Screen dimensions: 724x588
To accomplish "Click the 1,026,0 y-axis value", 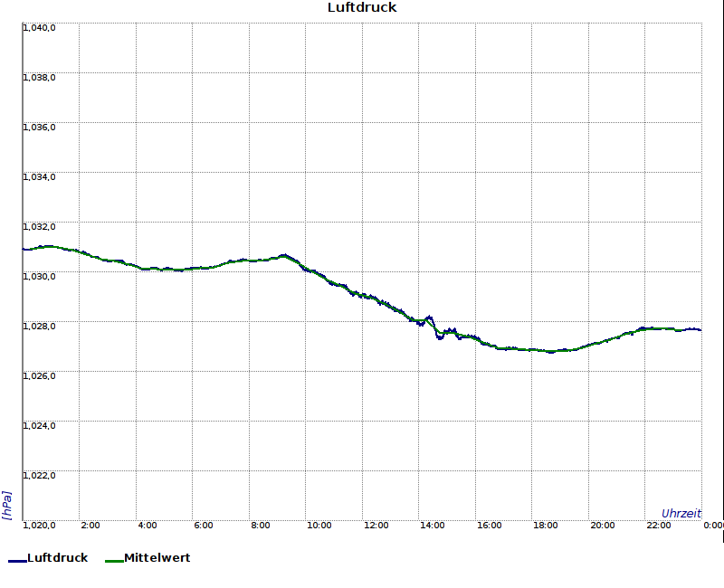I will pos(39,376).
